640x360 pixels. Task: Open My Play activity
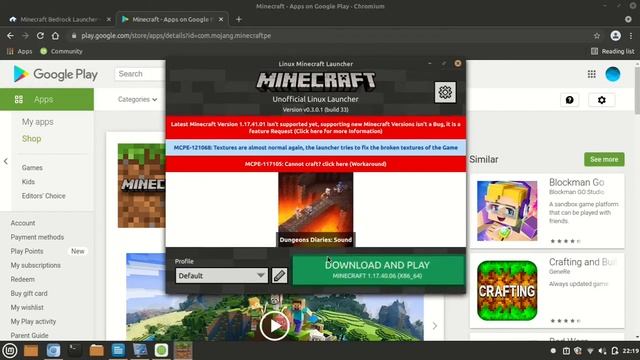click(x=33, y=322)
